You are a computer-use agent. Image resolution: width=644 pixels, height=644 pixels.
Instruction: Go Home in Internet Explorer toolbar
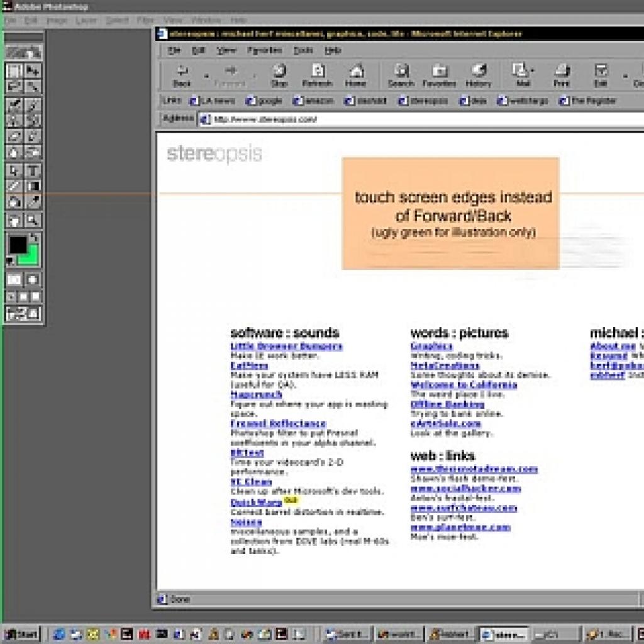356,75
